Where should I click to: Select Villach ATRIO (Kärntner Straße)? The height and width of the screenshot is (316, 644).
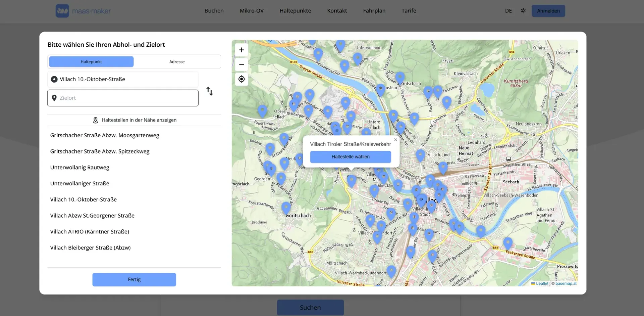(x=90, y=232)
